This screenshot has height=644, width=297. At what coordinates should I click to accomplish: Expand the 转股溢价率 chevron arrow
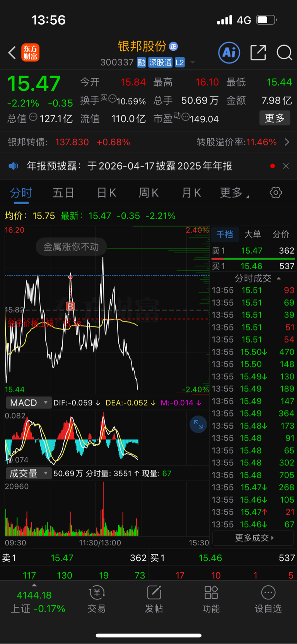coord(287,142)
